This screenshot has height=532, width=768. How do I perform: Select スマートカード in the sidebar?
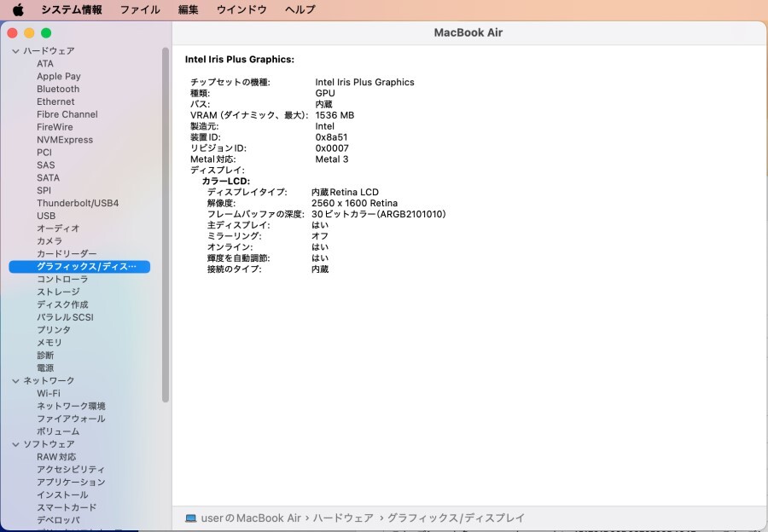(x=67, y=508)
